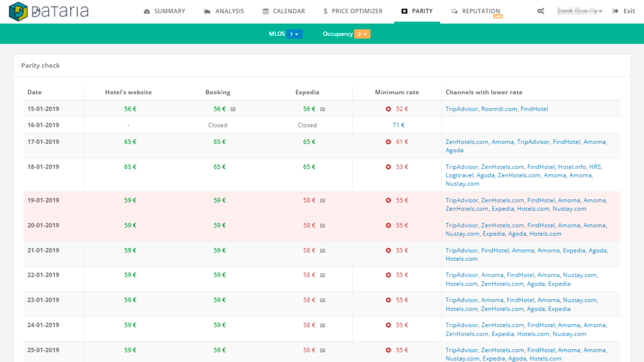Click the 61 € minimum rate value

(x=402, y=142)
